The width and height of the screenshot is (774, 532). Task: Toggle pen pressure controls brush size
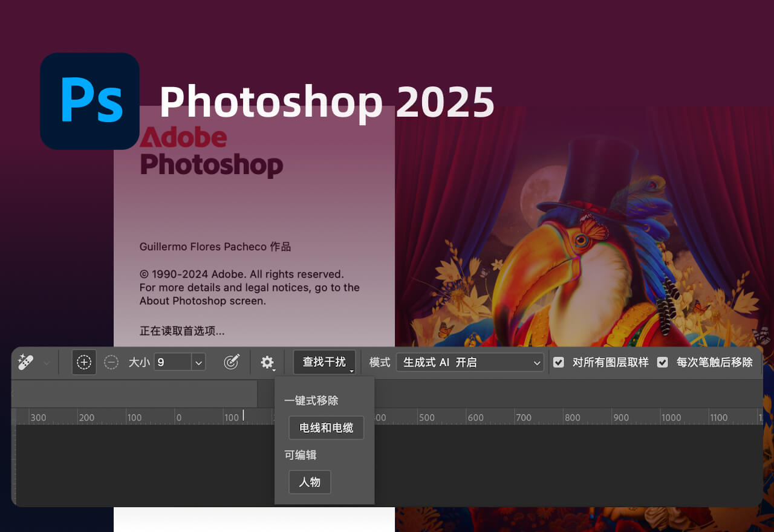coord(232,362)
